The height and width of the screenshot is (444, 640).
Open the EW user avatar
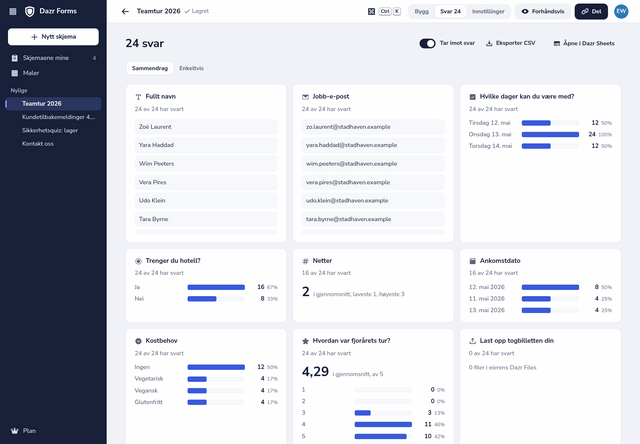(621, 11)
